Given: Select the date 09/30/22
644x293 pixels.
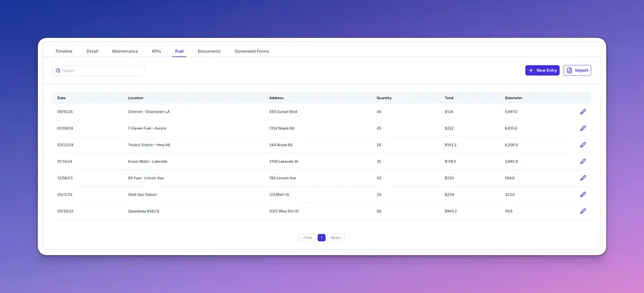Looking at the screenshot, I should click(x=65, y=211).
